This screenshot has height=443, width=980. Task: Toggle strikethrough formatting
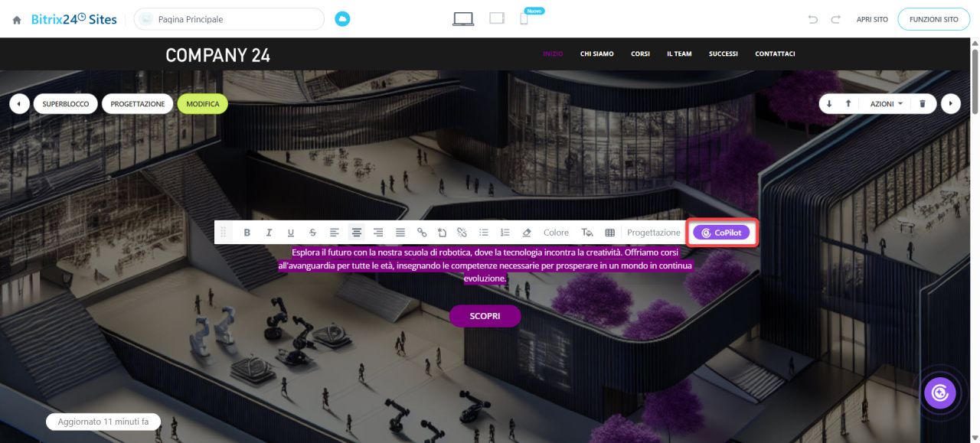(x=312, y=233)
